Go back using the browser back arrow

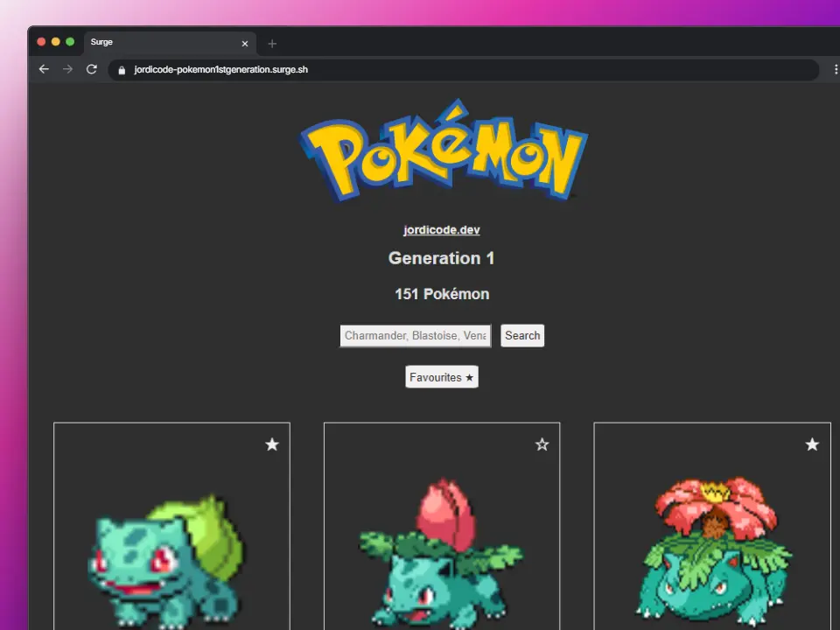[44, 69]
